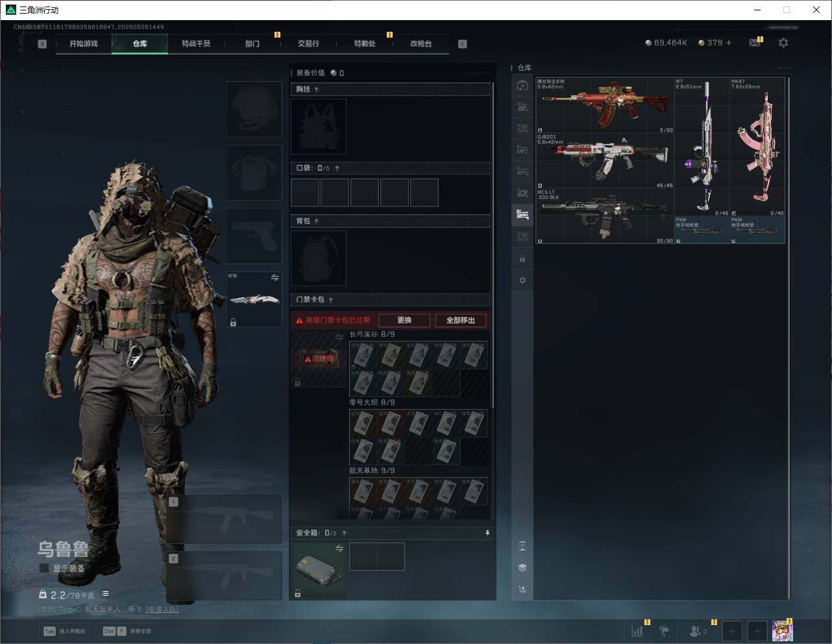The image size is (832, 644).
Task: Click the safe box container item
Action: 319,570
